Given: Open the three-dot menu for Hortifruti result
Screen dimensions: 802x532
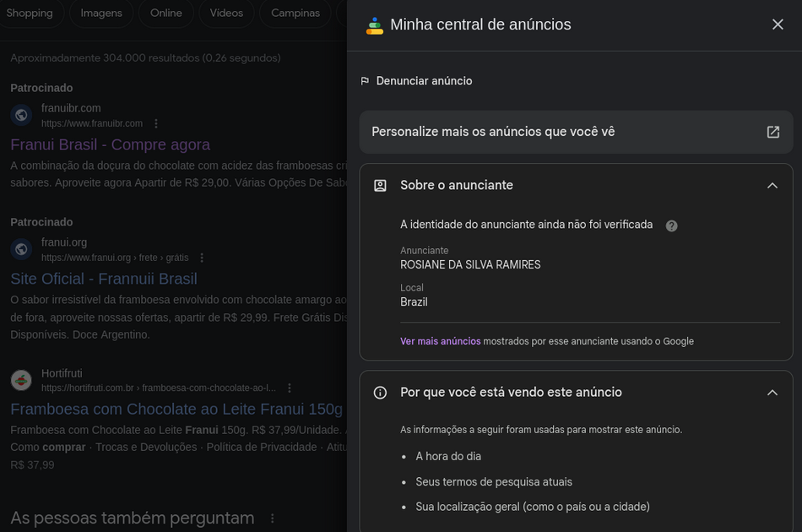Looking at the screenshot, I should point(290,388).
